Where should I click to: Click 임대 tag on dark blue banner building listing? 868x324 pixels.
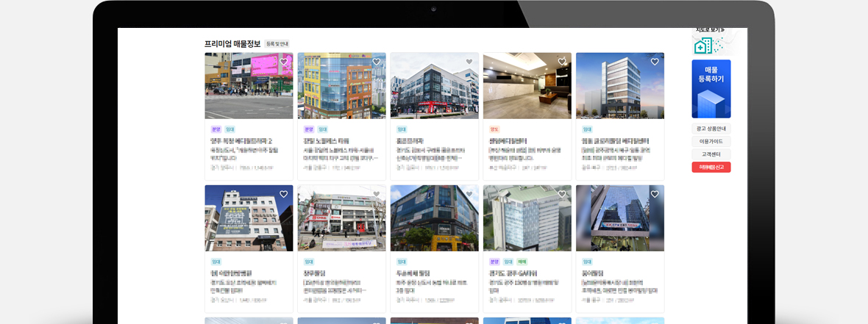[x=216, y=262]
